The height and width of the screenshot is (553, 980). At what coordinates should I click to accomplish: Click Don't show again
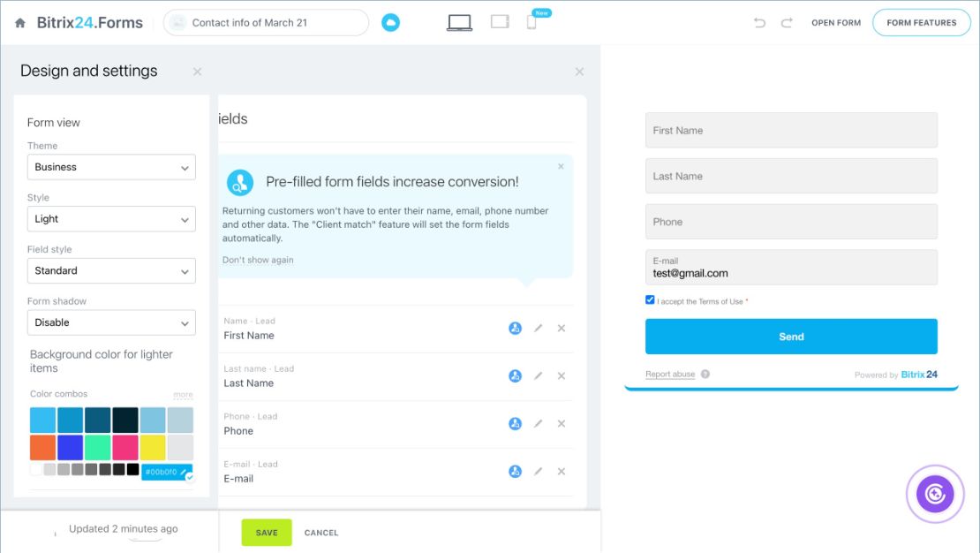tap(258, 260)
